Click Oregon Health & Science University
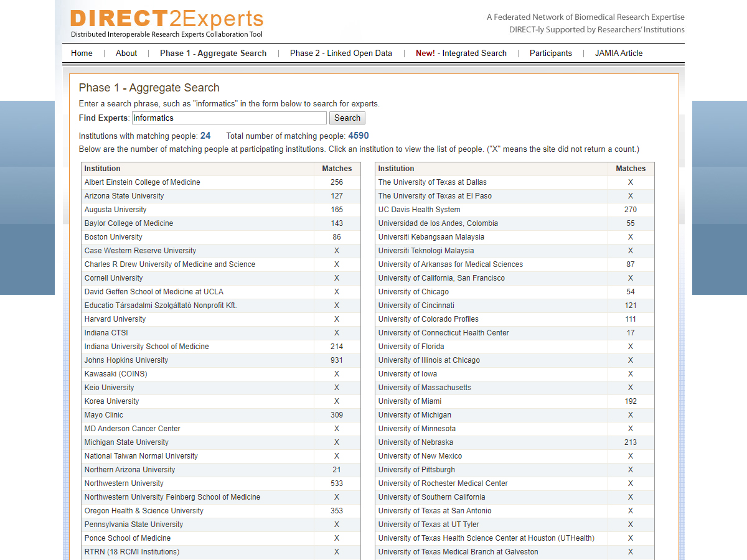 tap(144, 511)
